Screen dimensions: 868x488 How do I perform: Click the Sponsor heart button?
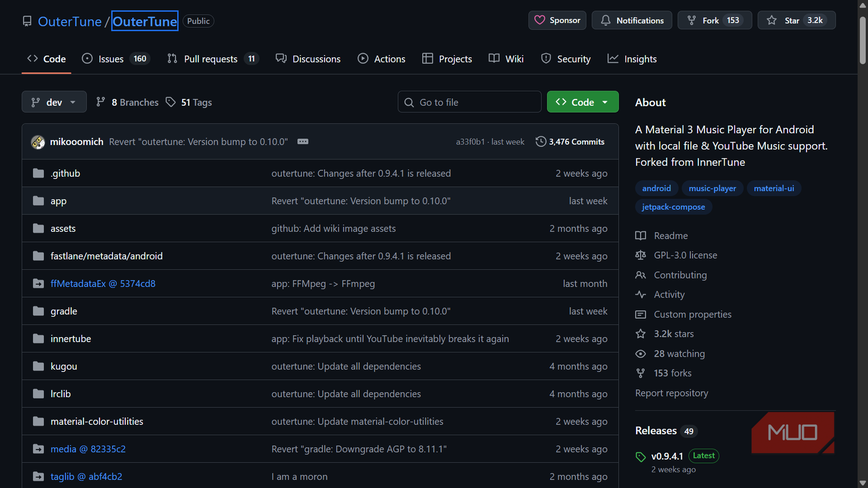point(557,21)
